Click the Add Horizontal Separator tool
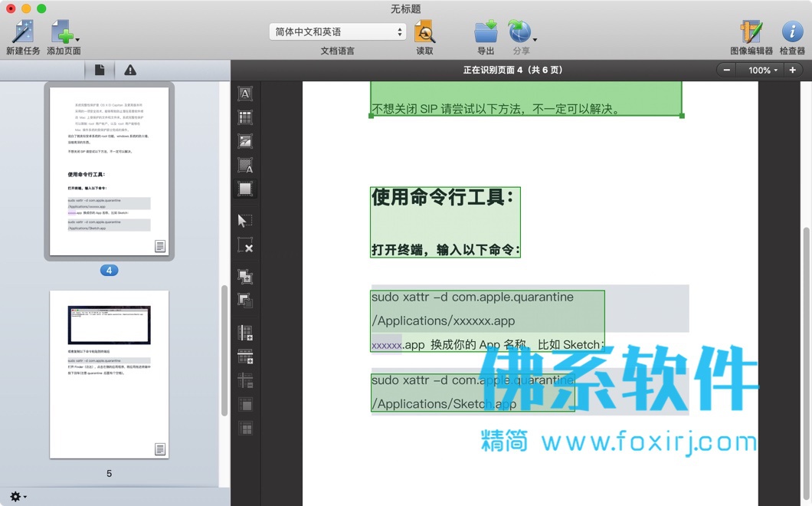The width and height of the screenshot is (812, 506). (x=245, y=356)
